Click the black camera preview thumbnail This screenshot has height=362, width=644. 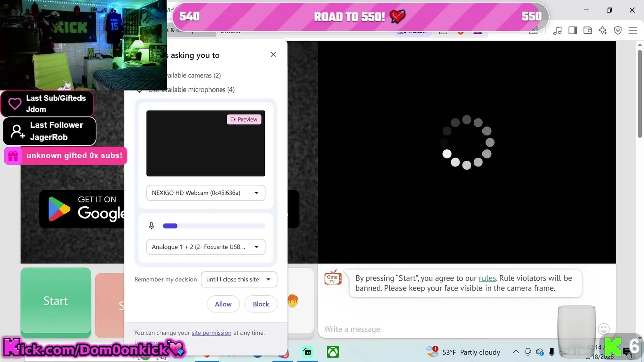tap(206, 143)
